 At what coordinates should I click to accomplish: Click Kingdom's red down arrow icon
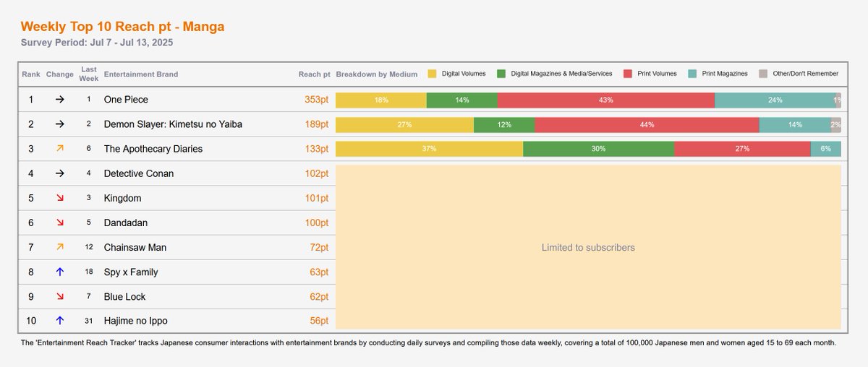click(60, 198)
